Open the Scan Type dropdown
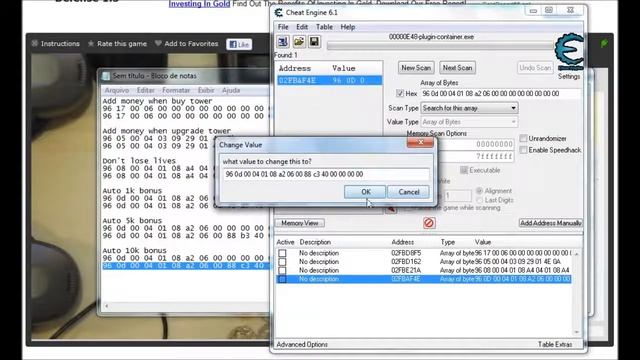This screenshot has width=640, height=360. (x=469, y=108)
